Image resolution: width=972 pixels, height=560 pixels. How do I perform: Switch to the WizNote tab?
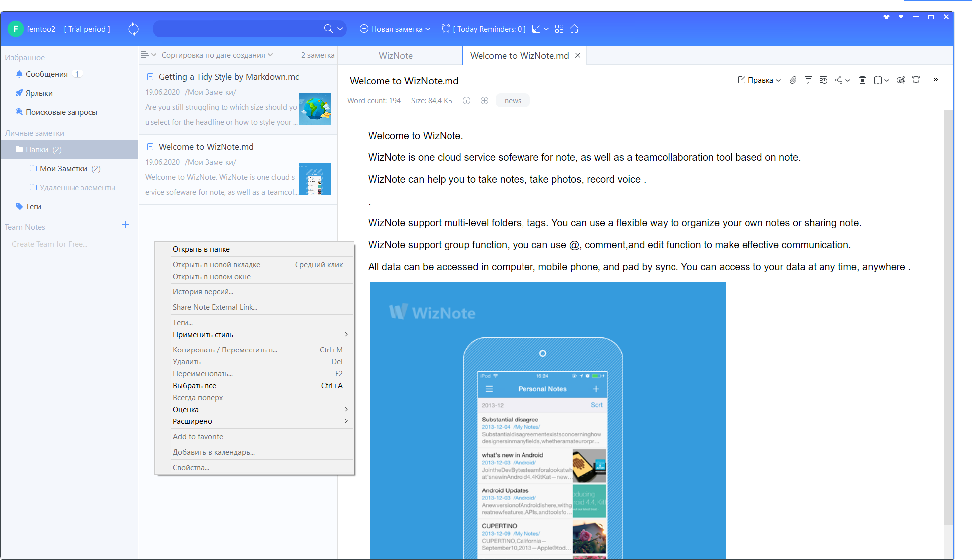[396, 55]
